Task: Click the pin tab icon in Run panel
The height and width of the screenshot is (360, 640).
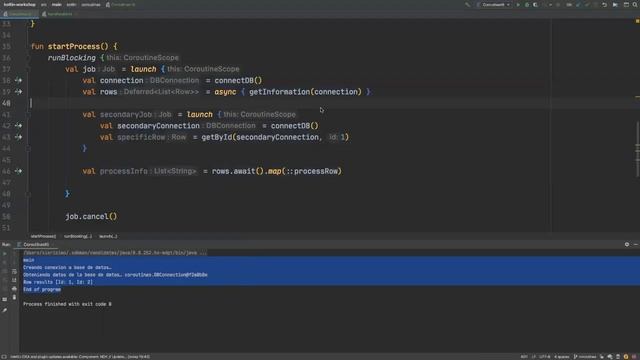Action: pos(5,311)
